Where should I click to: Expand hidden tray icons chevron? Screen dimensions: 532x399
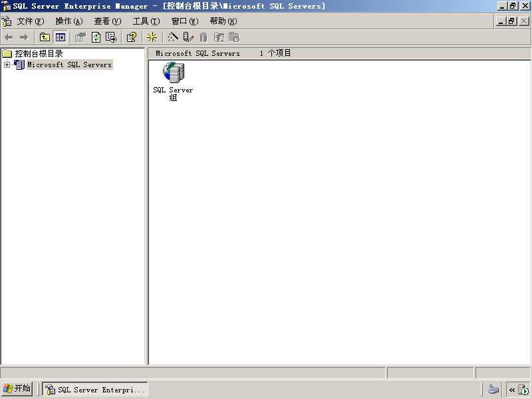(512, 390)
